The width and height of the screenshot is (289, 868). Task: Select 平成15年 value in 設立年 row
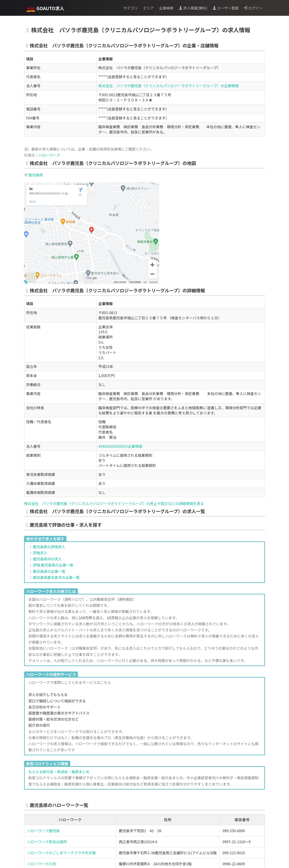click(x=106, y=367)
